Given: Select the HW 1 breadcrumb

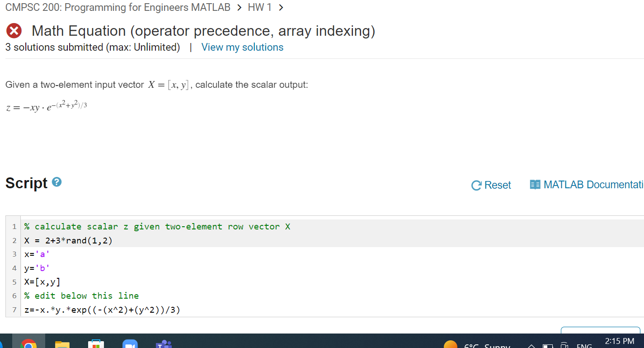Looking at the screenshot, I should 259,7.
